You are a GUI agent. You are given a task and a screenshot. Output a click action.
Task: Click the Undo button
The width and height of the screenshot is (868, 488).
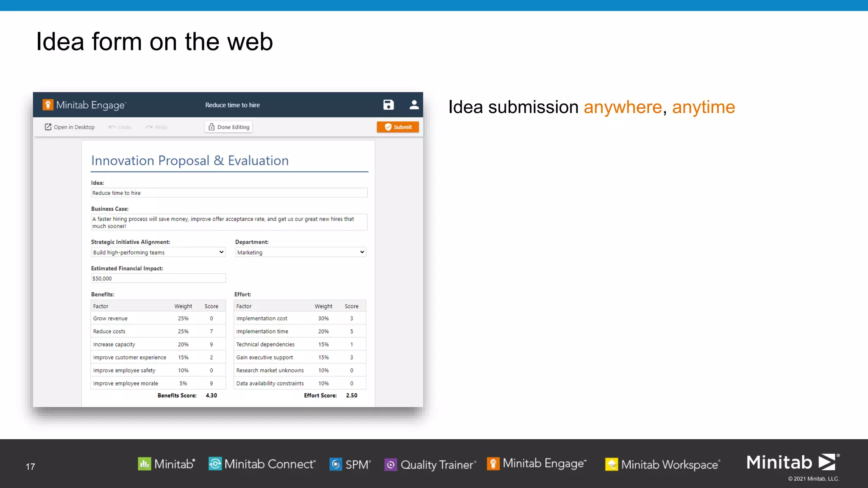(x=120, y=127)
